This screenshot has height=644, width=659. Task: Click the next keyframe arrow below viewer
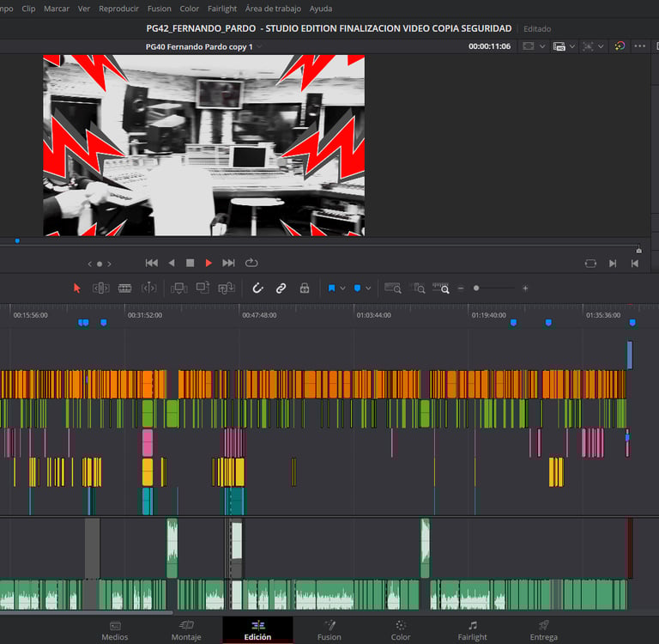point(109,264)
